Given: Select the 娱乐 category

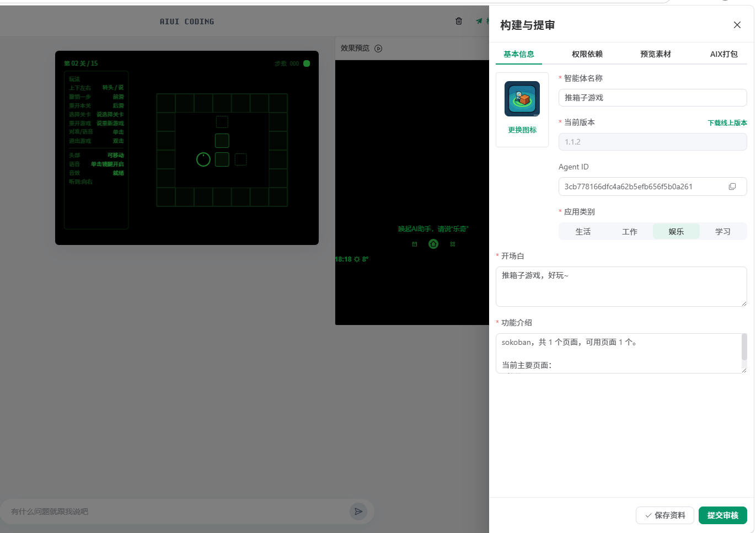Looking at the screenshot, I should (676, 232).
